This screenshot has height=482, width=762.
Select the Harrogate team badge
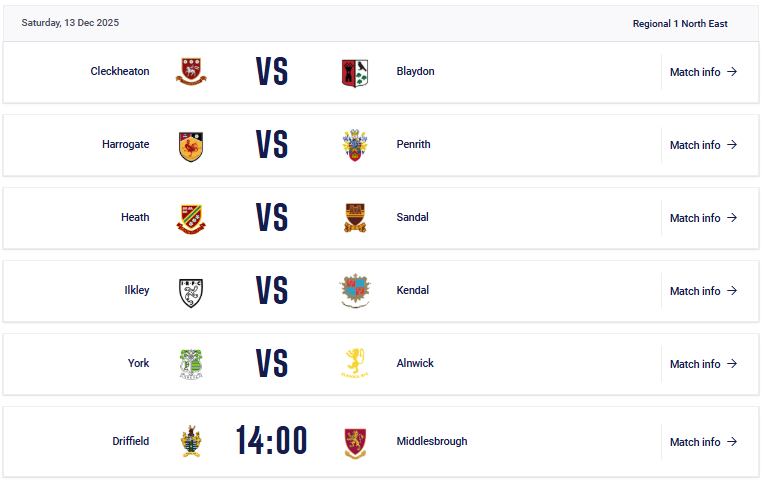tap(191, 145)
